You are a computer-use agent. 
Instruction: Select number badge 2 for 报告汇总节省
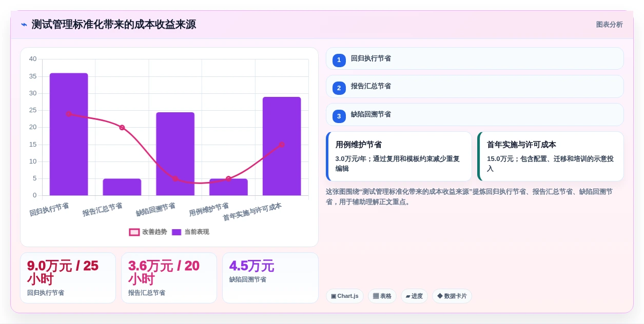pyautogui.click(x=339, y=88)
